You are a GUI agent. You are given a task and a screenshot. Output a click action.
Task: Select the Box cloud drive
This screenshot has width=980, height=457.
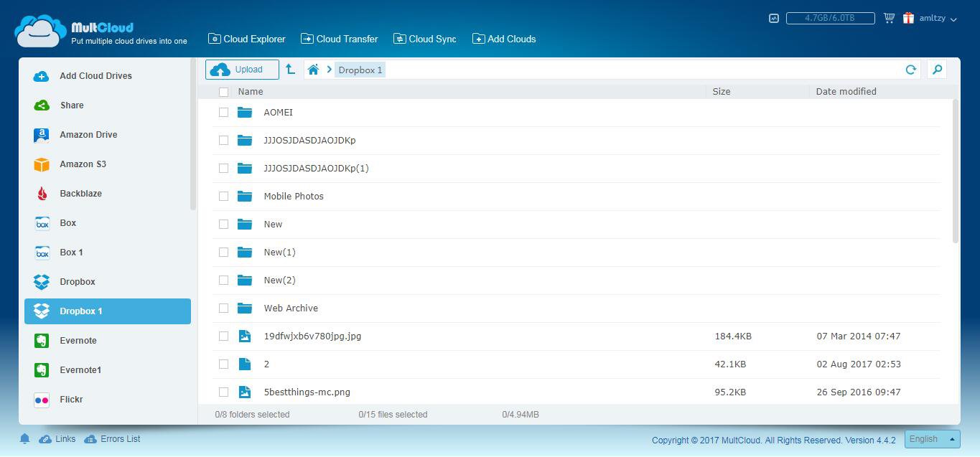coord(108,223)
